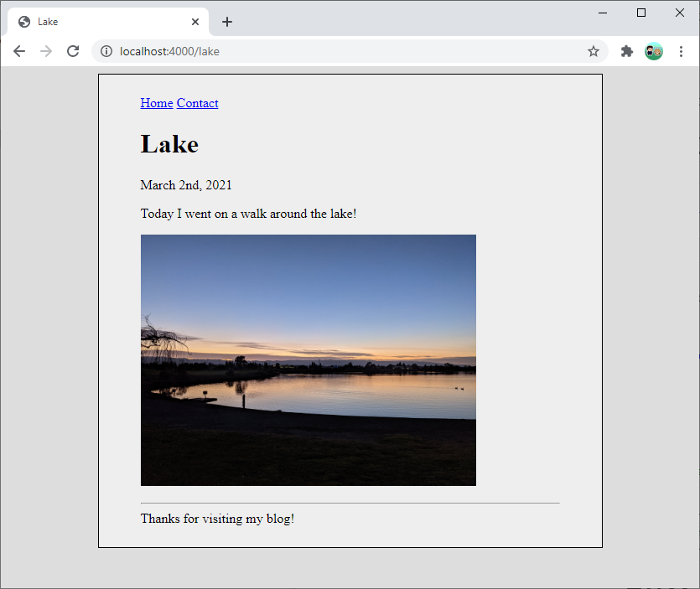Open a new browser tab
700x589 pixels.
point(227,22)
